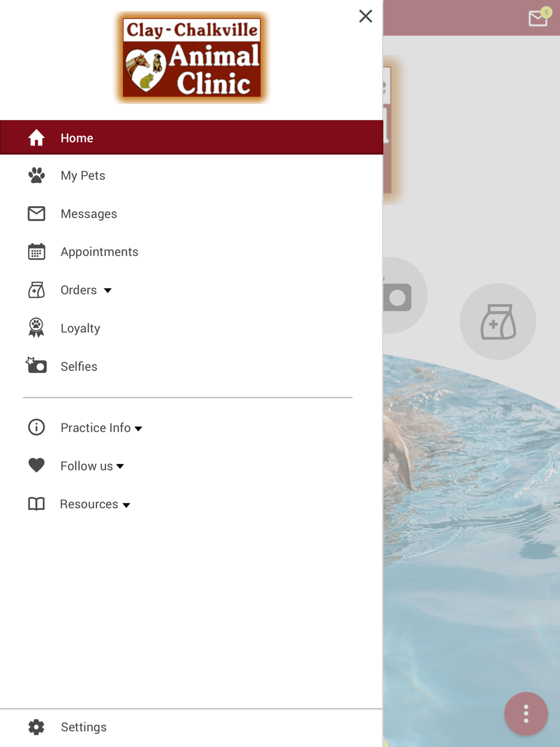Viewport: 560px width, 747px height.
Task: Click the Resources label
Action: [x=89, y=504]
